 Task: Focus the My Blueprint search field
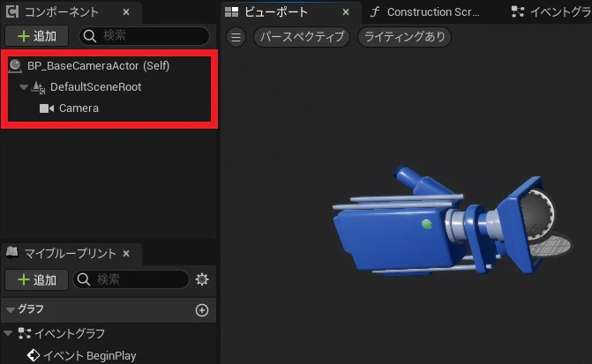pos(131,279)
